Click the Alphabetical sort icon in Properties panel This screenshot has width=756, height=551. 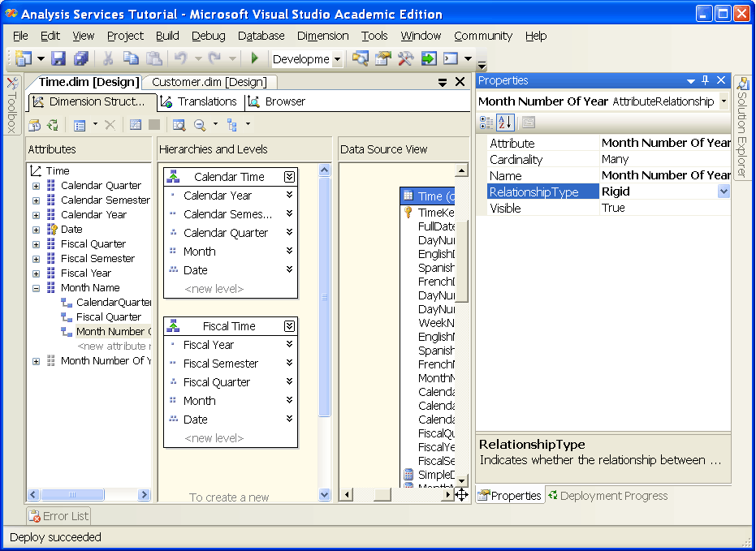coord(505,122)
